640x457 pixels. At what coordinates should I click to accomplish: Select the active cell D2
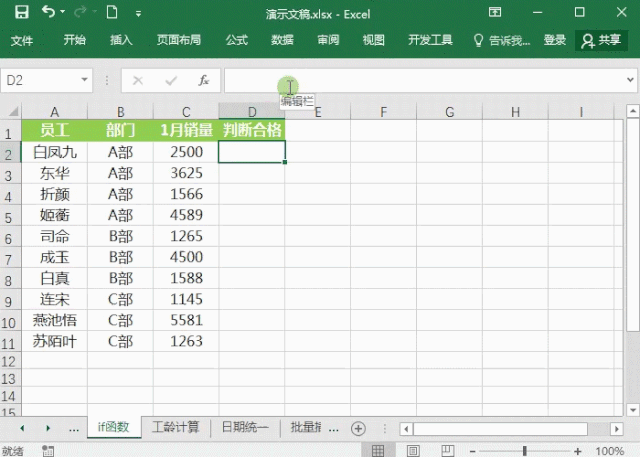pos(252,152)
